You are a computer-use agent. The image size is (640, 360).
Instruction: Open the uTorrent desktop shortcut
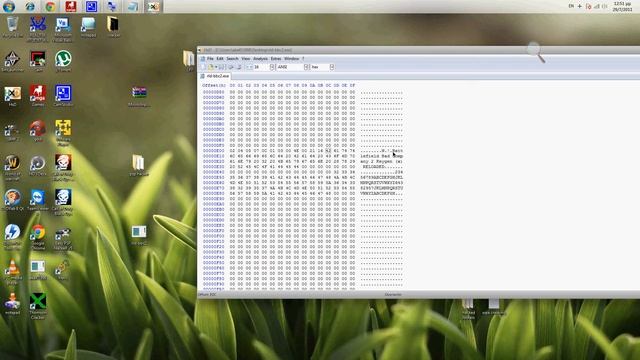(x=63, y=62)
